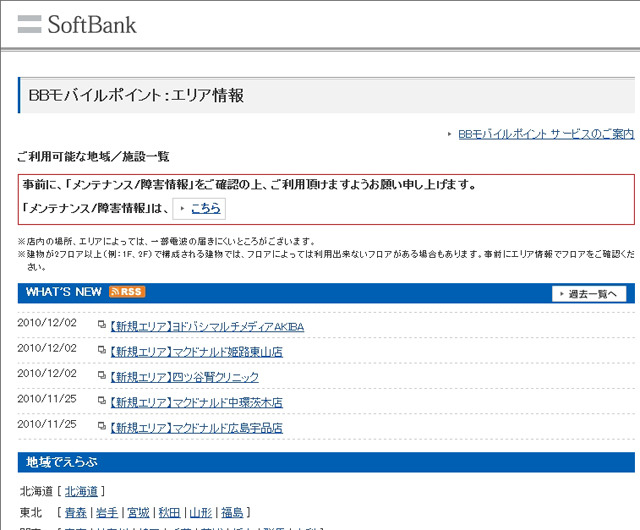Open 【新規エリア】マクドナルド姫路東山店 link

coord(196,352)
